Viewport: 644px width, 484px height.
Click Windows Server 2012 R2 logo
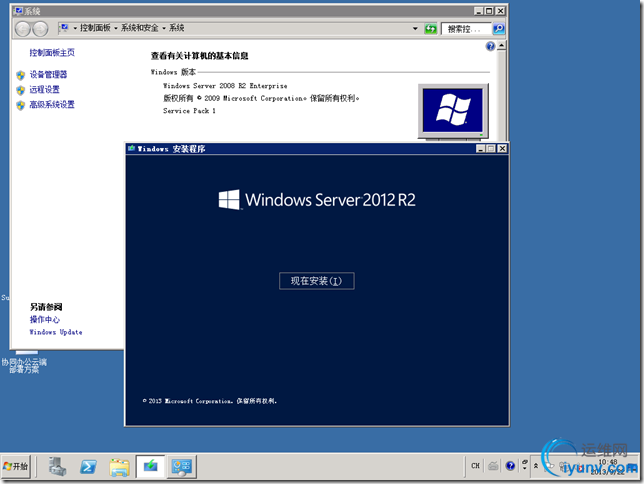(317, 200)
